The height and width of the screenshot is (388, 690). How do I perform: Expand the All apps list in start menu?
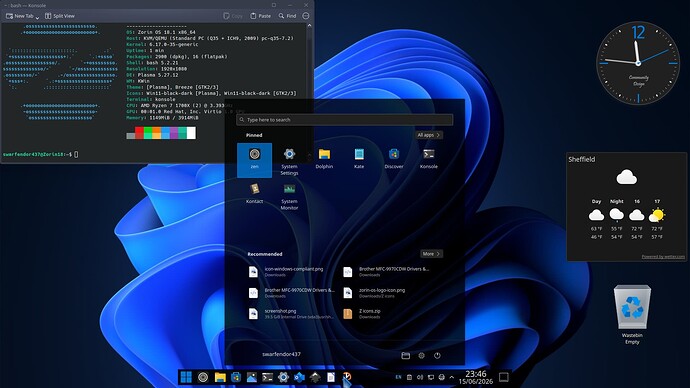click(x=429, y=135)
